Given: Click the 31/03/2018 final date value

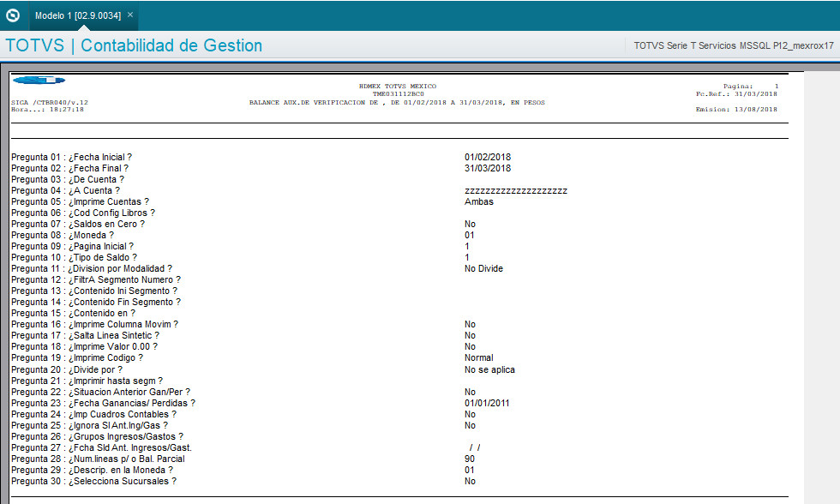Looking at the screenshot, I should tap(488, 168).
